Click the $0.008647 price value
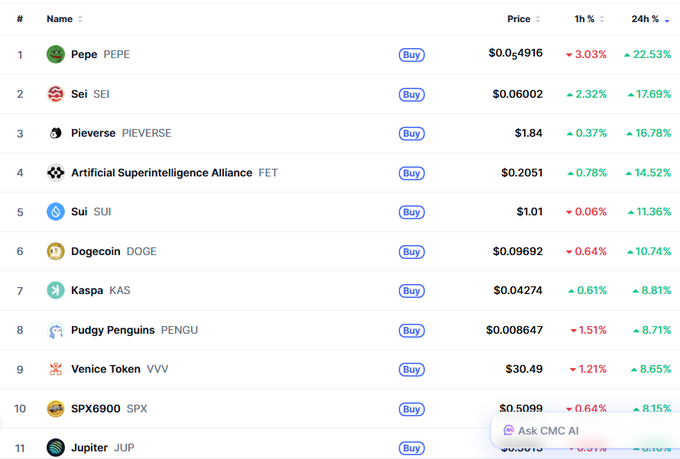This screenshot has width=680, height=459. (x=514, y=330)
